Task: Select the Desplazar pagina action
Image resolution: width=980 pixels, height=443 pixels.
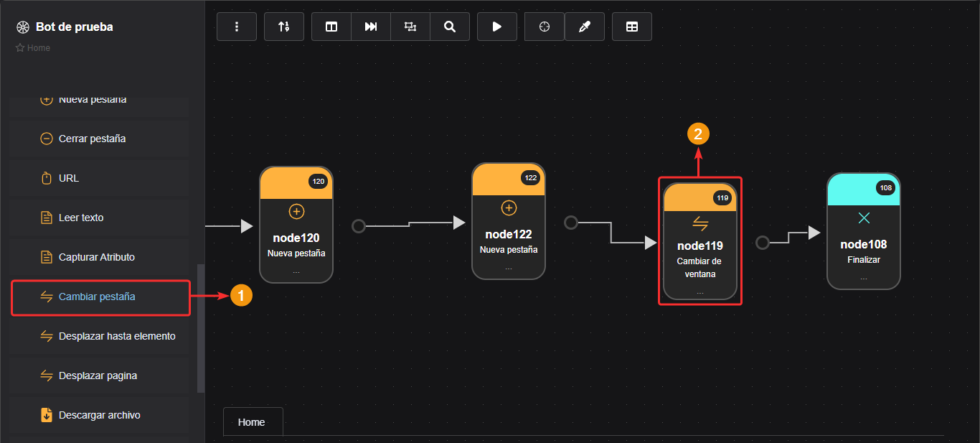Action: [x=100, y=376]
